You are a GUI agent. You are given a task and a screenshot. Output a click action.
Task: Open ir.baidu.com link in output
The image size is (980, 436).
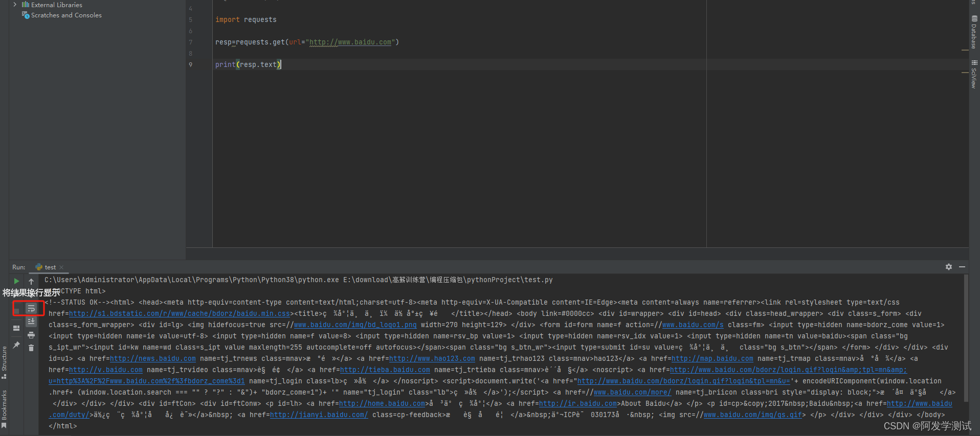tap(578, 404)
